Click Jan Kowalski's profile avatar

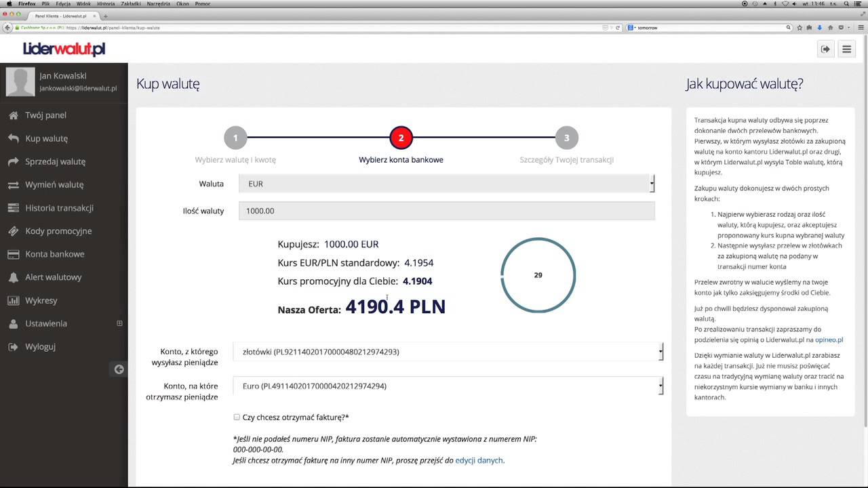(x=20, y=81)
